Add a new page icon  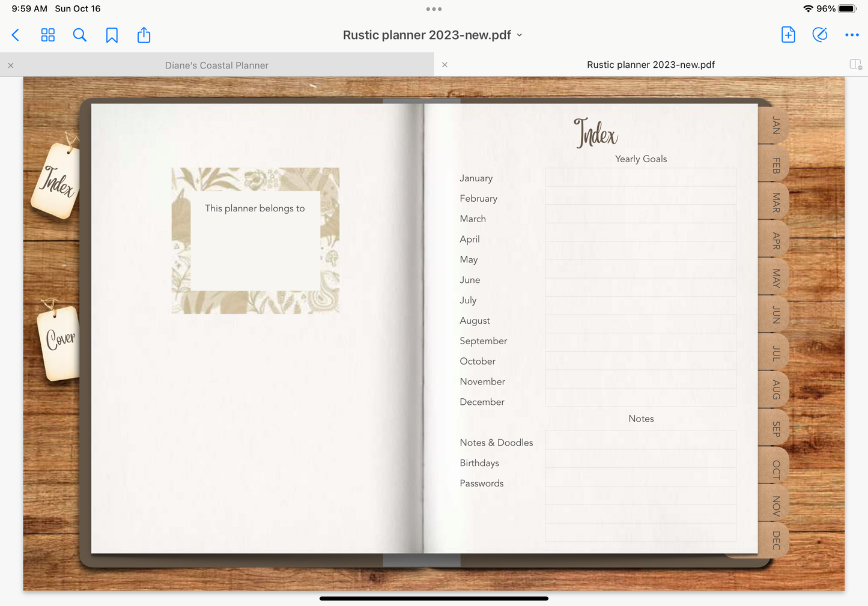(x=788, y=35)
